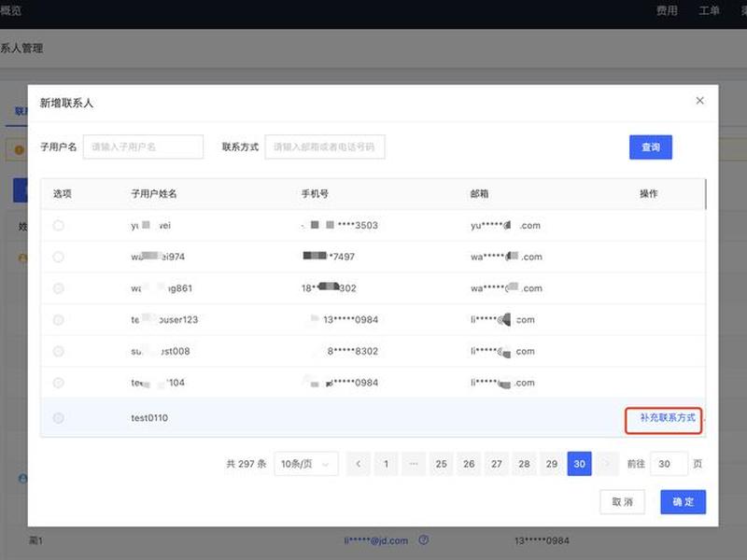Image resolution: width=747 pixels, height=560 pixels.
Task: Open 工单 in the top navigation
Action: [709, 10]
